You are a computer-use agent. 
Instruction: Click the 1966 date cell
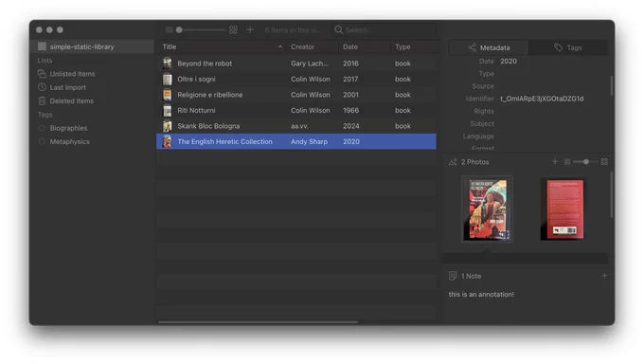pos(350,111)
